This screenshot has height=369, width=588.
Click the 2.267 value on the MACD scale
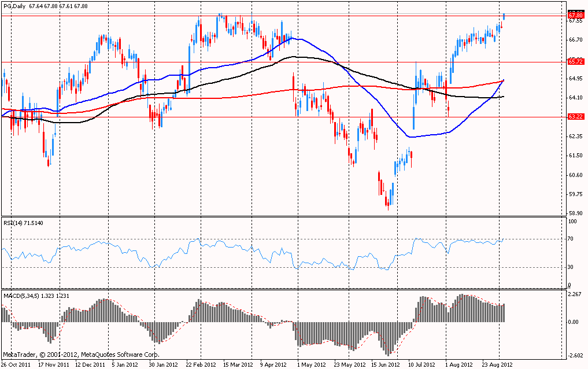coord(576,295)
